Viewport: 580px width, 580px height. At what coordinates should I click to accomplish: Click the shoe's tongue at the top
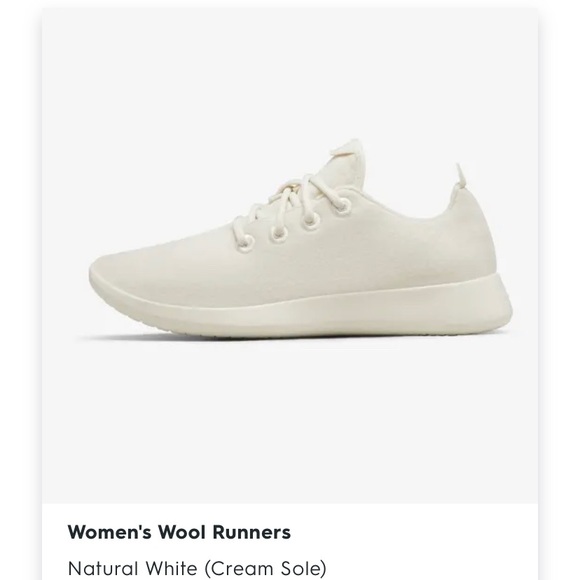[347, 159]
